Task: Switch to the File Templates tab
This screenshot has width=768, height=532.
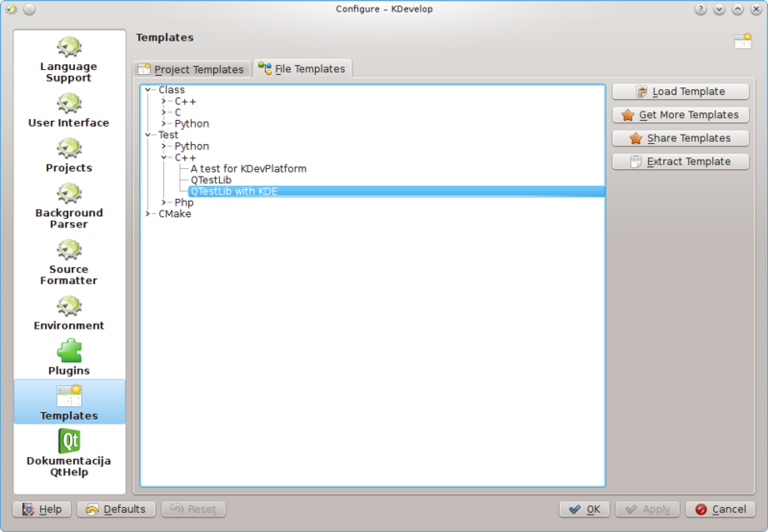Action: tap(302, 68)
